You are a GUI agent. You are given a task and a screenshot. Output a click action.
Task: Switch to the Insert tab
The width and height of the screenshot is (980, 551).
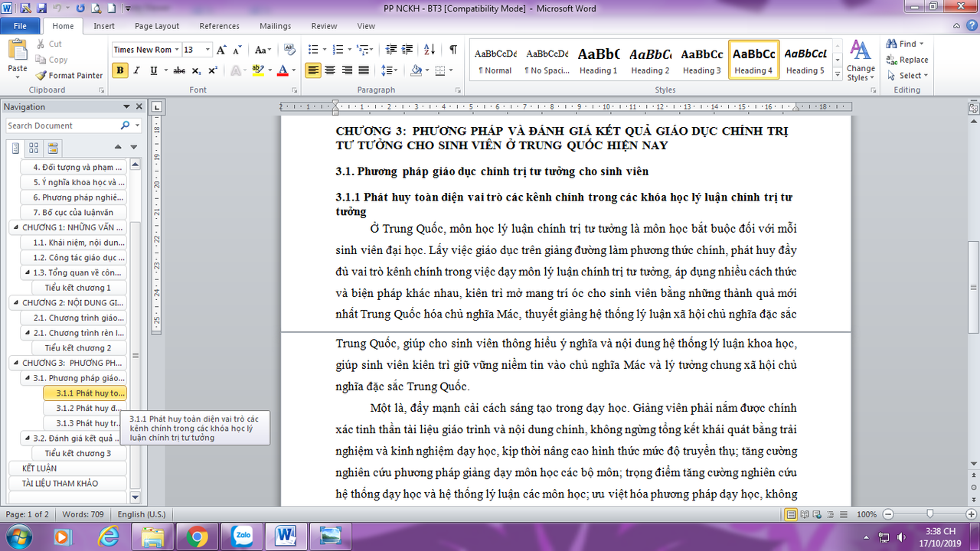[x=104, y=26]
